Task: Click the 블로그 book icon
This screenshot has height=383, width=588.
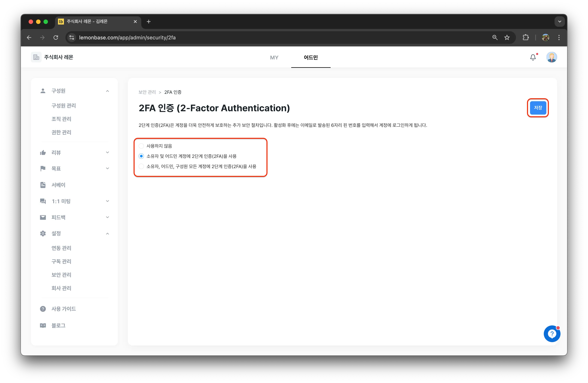Action: coord(43,325)
